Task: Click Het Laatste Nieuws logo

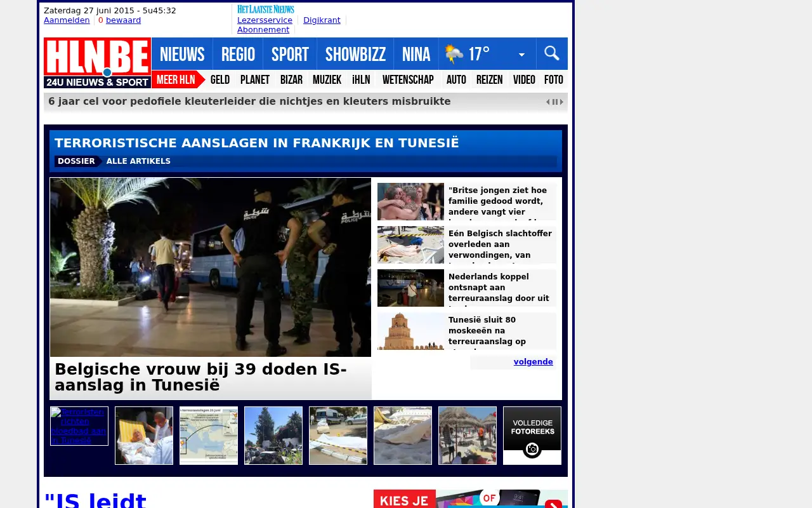Action: (266, 10)
